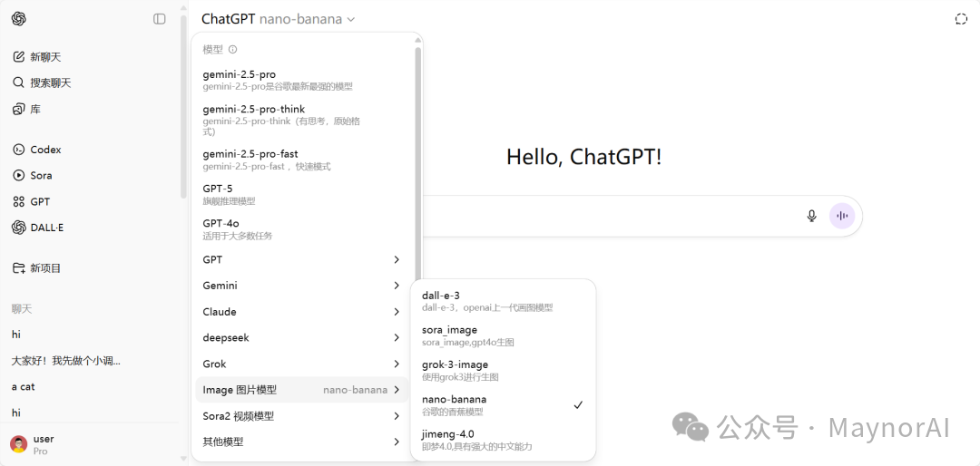980x466 pixels.
Task: Click the sidebar scrollbar thumb
Action: [x=183, y=106]
